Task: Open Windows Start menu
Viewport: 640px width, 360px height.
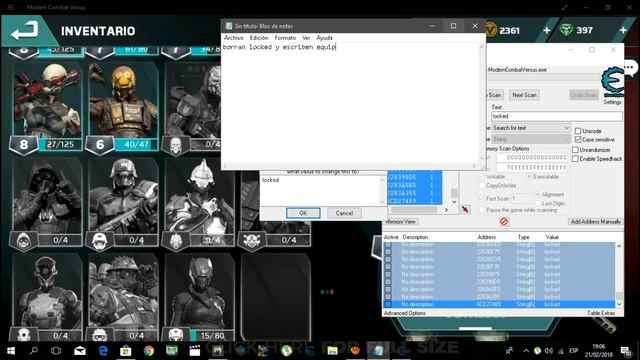Action: tap(11, 351)
